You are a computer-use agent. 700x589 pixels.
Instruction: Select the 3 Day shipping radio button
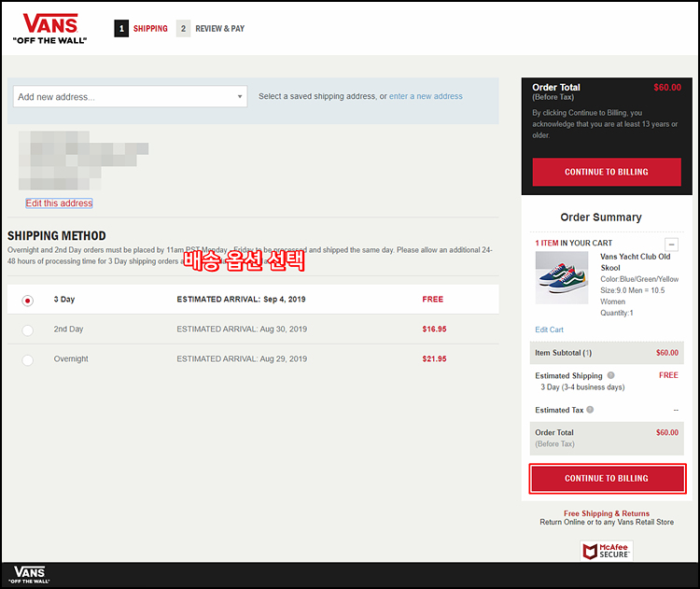[x=28, y=301]
